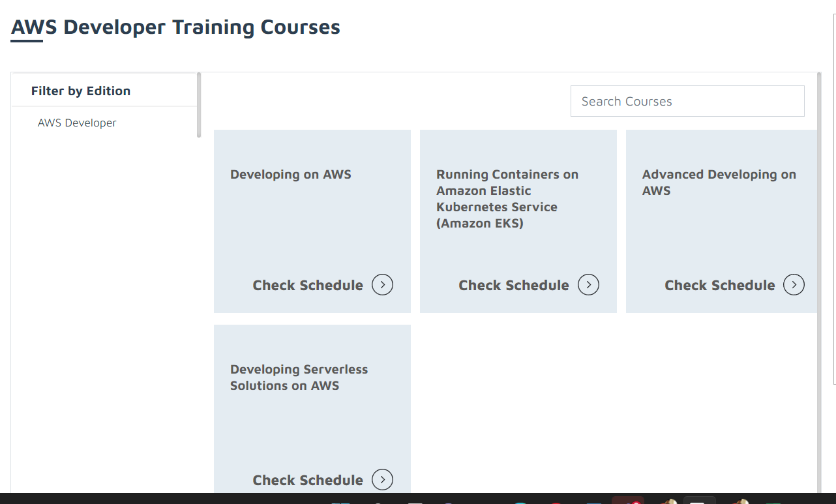Open Check Schedule text for Advanced Developing on AWS
The height and width of the screenshot is (504, 836).
tap(720, 286)
